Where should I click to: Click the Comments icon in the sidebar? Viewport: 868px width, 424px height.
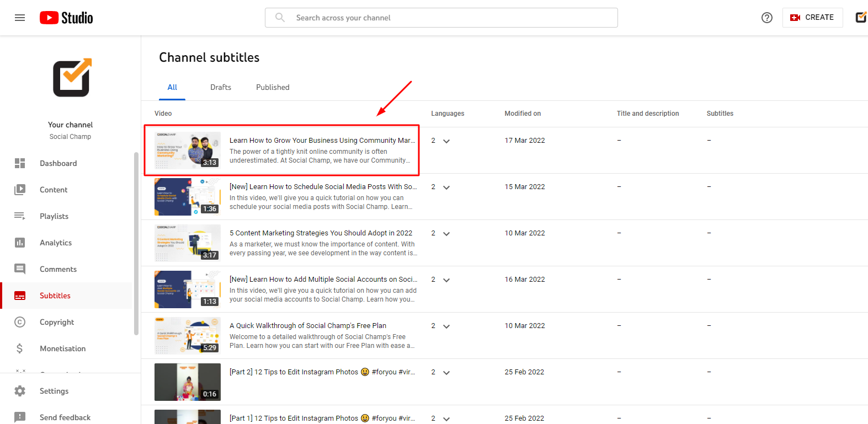coord(20,269)
